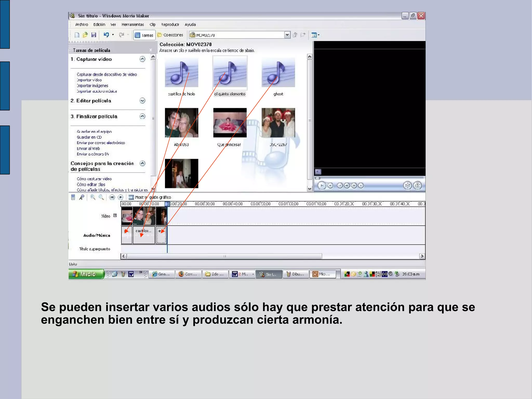The image size is (532, 399).
Task: Click Cómo capturar vídeo link
Action: (94, 179)
